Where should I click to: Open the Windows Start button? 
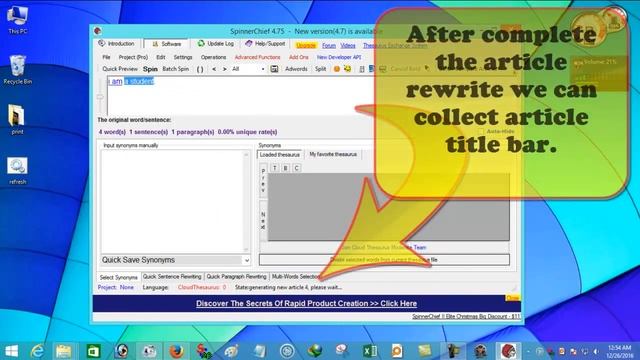[x=11, y=351]
